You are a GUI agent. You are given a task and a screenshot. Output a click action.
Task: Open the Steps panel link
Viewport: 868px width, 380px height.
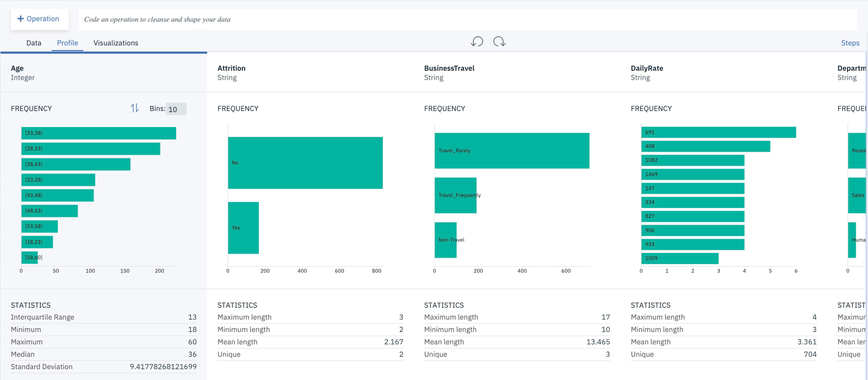tap(850, 43)
